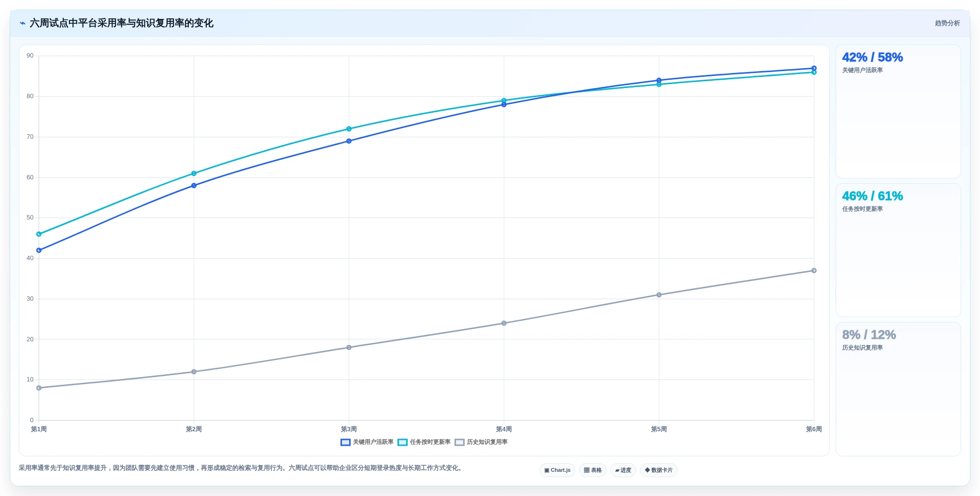Viewport: 980px width, 496px height.
Task: Click the cyan data point at 第1周 (46)
Action: click(39, 234)
